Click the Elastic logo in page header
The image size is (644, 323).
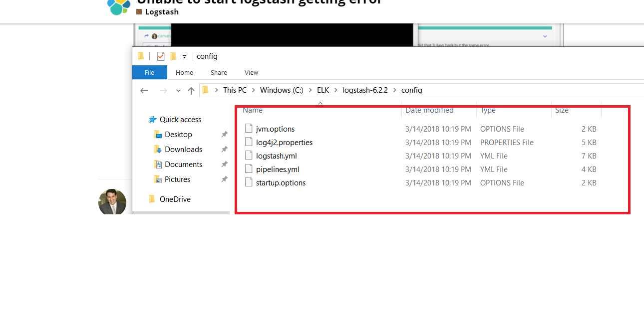tap(119, 6)
